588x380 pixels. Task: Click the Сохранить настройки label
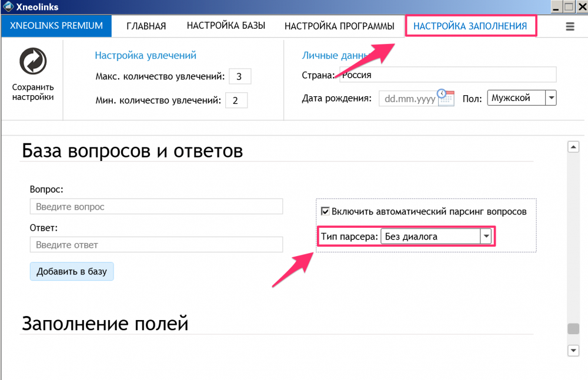[x=33, y=92]
